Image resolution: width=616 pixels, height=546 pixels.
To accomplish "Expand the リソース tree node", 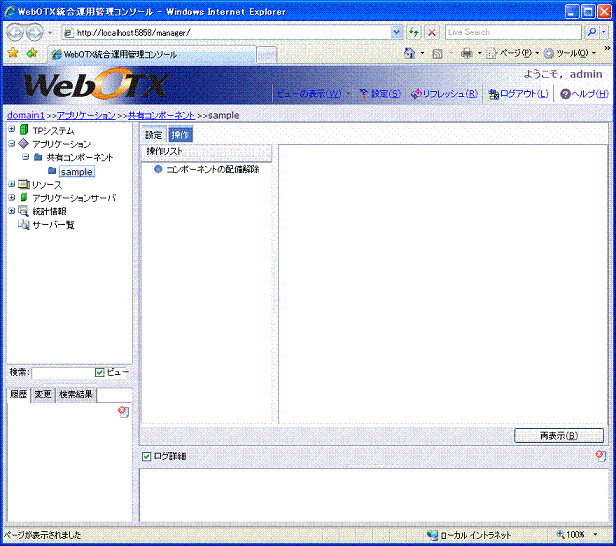I will point(11,184).
